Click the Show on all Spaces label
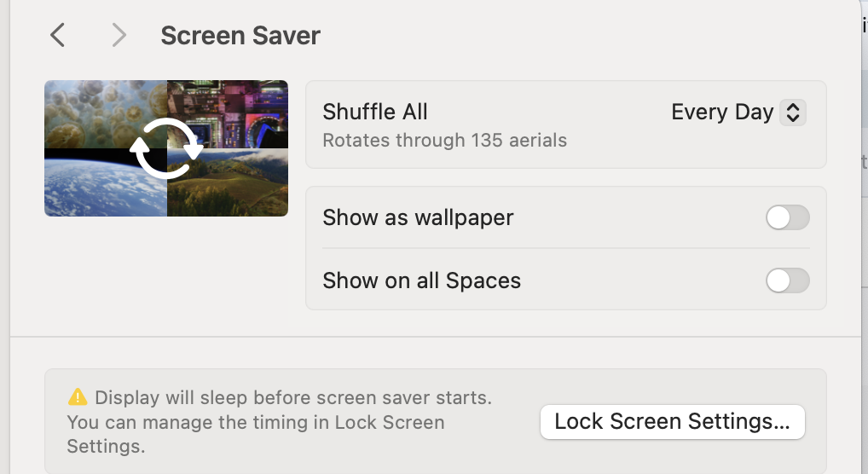The height and width of the screenshot is (474, 868). point(421,280)
